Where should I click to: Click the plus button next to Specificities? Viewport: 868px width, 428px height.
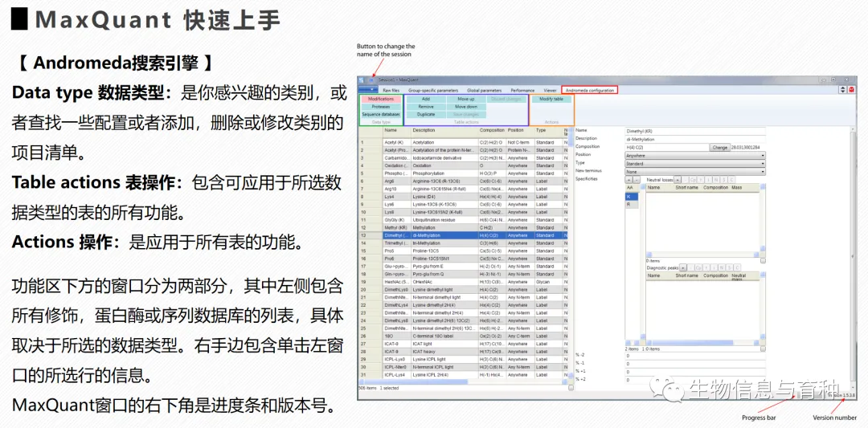click(x=628, y=180)
